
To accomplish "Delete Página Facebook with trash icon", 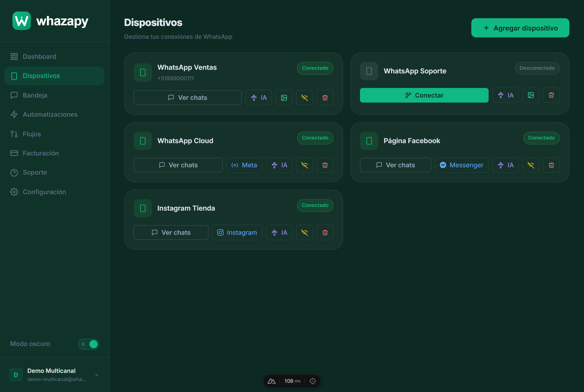I will coord(551,165).
